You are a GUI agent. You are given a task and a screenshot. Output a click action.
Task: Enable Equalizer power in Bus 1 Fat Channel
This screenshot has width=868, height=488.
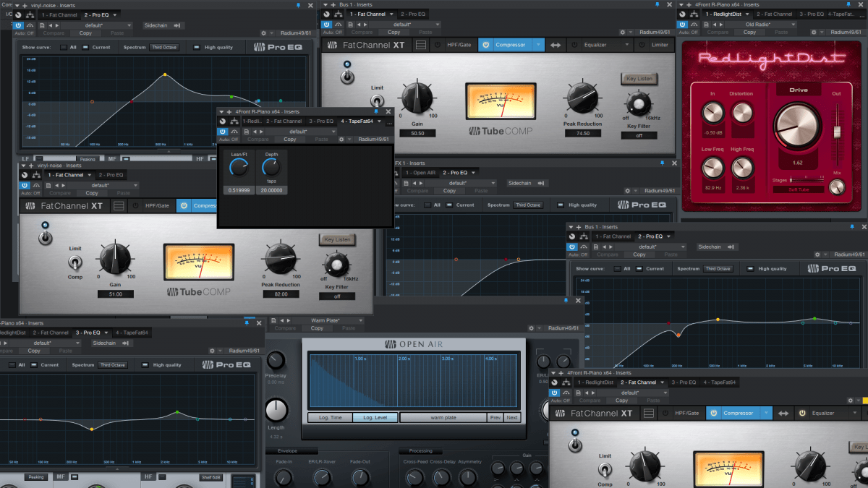pyautogui.click(x=574, y=45)
